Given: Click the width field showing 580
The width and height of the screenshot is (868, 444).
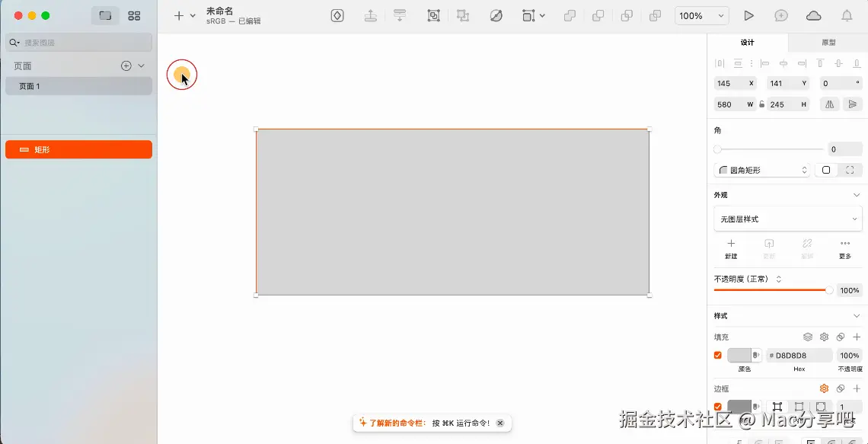Looking at the screenshot, I should (736, 104).
